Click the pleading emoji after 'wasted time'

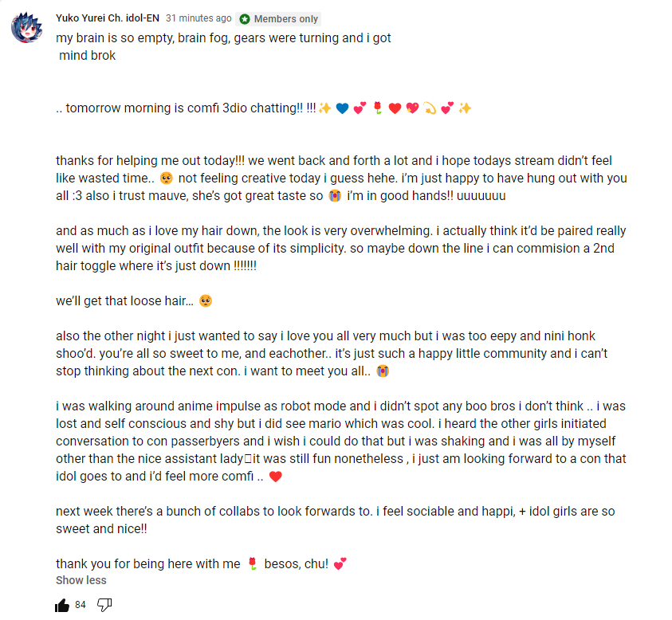(167, 178)
